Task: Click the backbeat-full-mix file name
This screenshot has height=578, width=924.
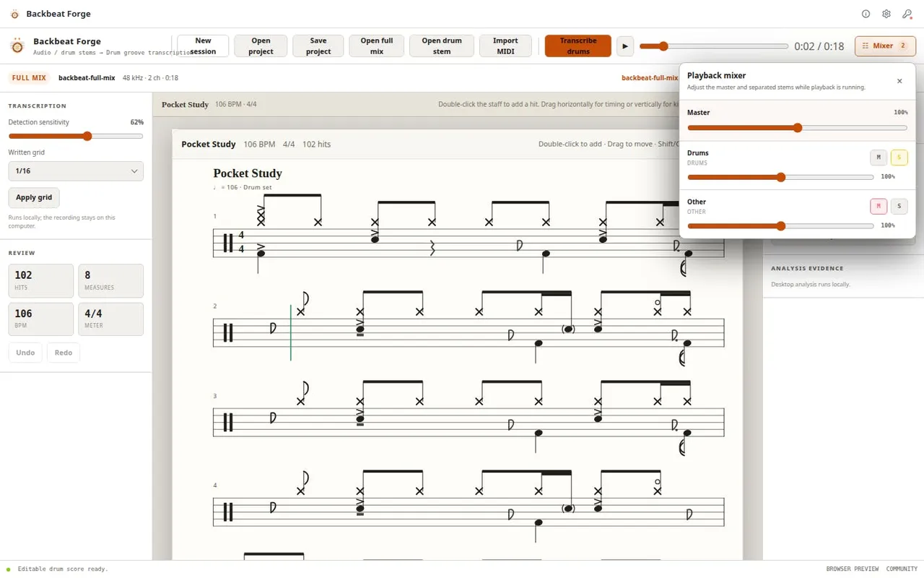Action: tap(87, 78)
